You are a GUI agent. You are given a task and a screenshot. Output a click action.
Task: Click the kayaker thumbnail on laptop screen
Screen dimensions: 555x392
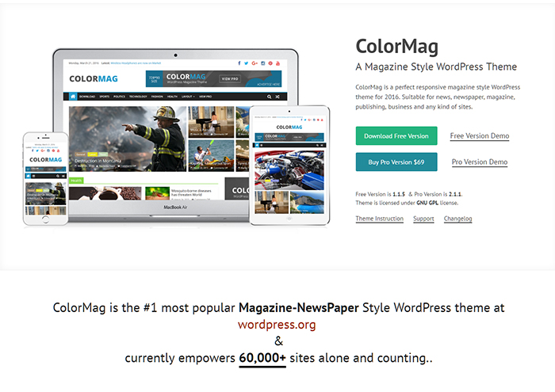coord(211,155)
